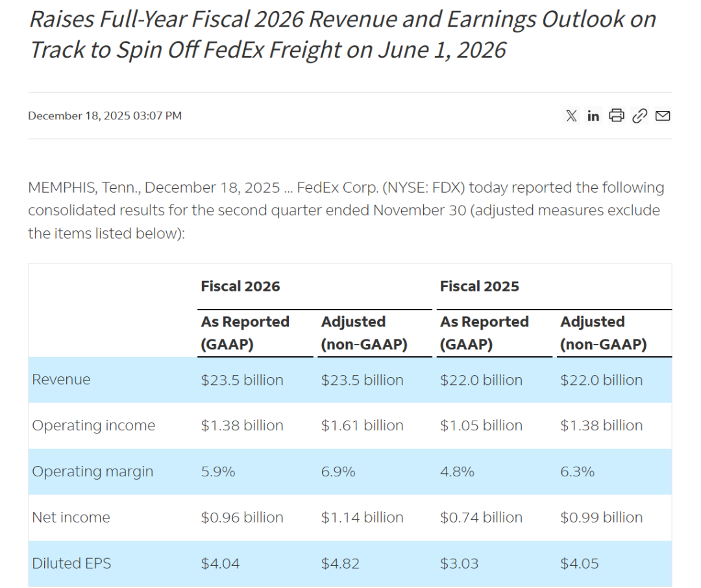The width and height of the screenshot is (701, 588).
Task: Click the 6.9% operating margin value
Action: 338,472
